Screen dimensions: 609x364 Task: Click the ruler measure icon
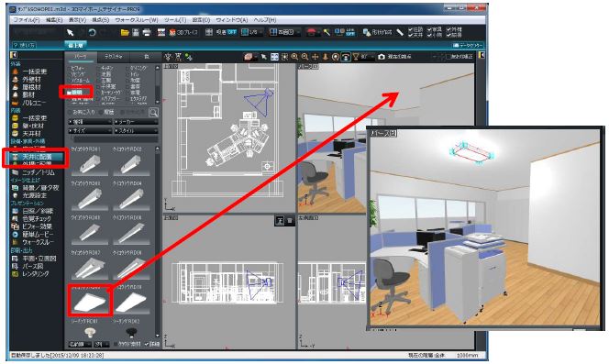[x=400, y=33]
